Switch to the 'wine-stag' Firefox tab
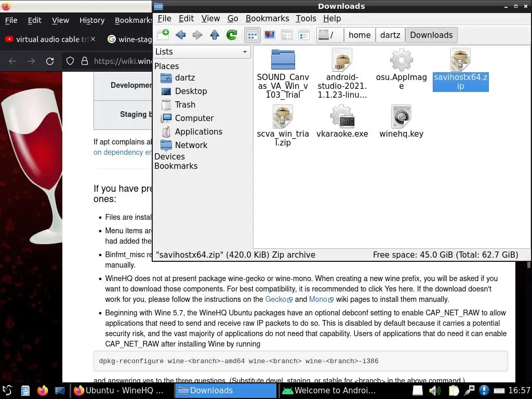This screenshot has width=532, height=399. pos(129,39)
